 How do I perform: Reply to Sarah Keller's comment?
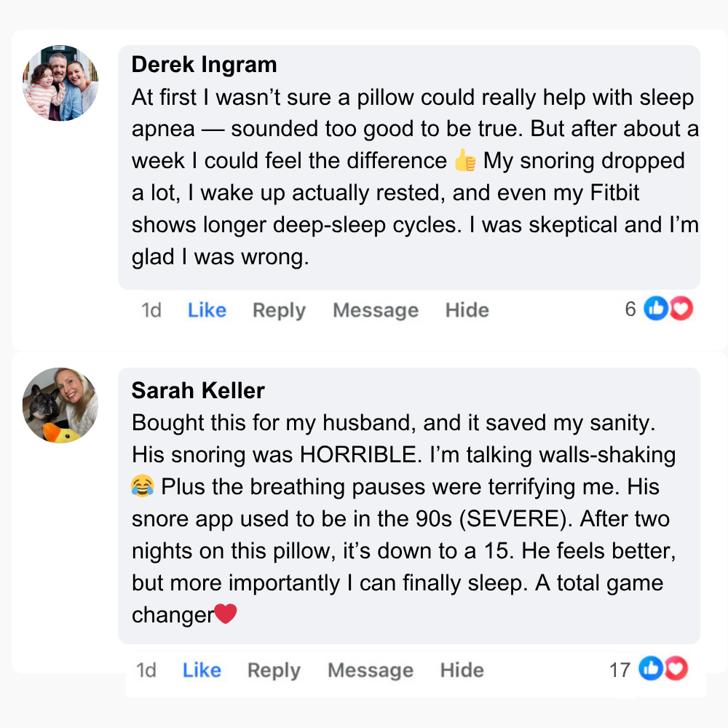pos(274,670)
